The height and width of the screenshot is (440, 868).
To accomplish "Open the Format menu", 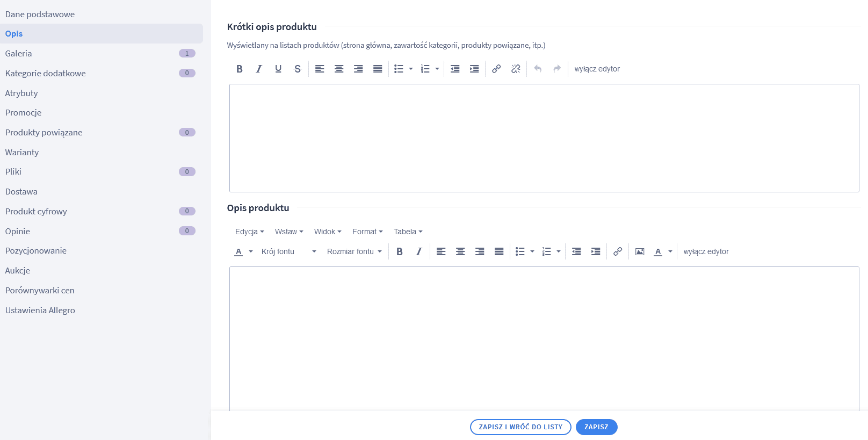I will (367, 232).
